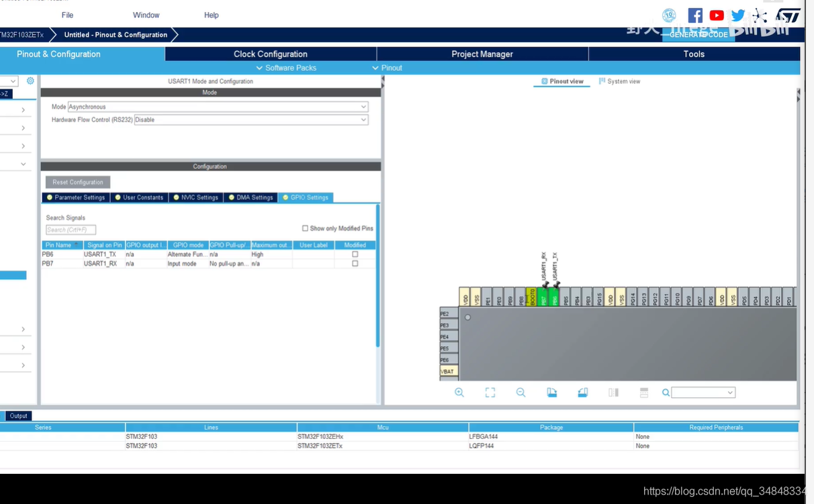The width and height of the screenshot is (814, 504).
Task: Select the LQFP144 package cell
Action: tap(551, 446)
